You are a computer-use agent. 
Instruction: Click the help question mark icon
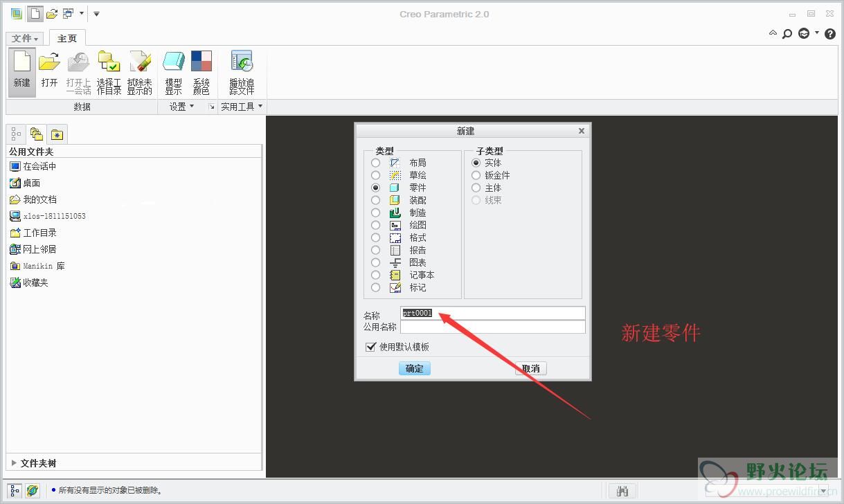pyautogui.click(x=830, y=33)
